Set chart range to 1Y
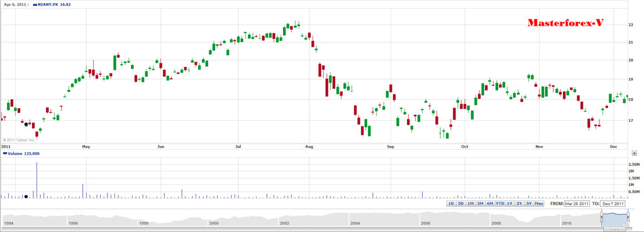 pos(509,204)
